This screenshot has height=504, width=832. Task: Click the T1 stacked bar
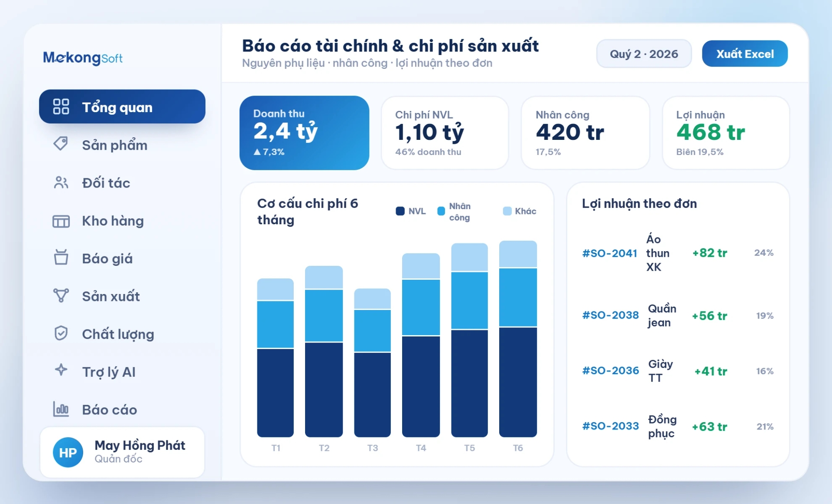(x=275, y=358)
